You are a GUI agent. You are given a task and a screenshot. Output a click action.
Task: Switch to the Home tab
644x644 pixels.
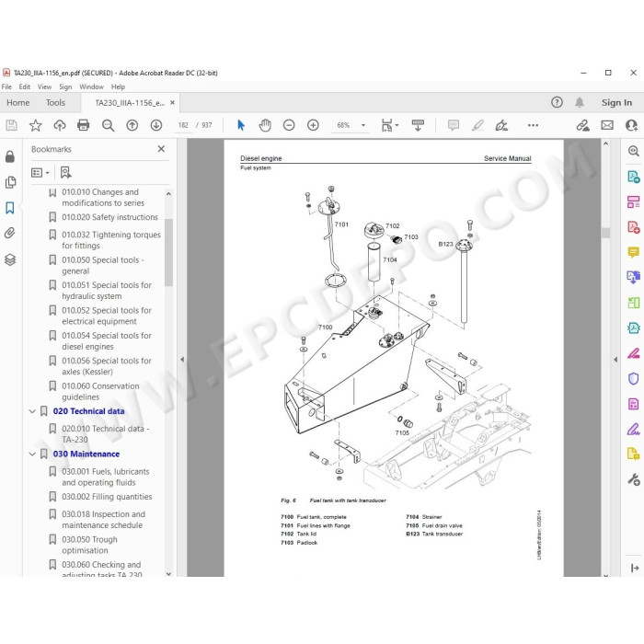click(x=18, y=103)
